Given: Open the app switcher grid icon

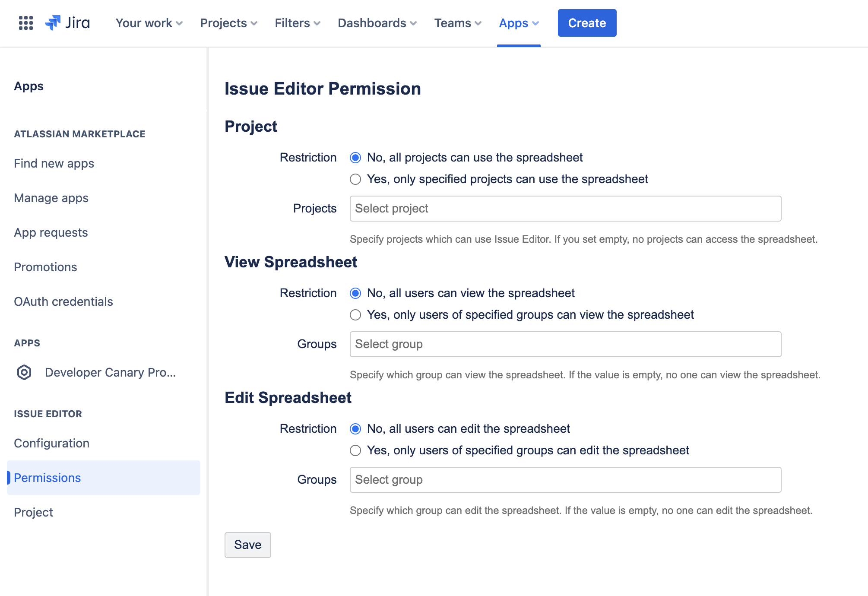Looking at the screenshot, I should pyautogui.click(x=26, y=23).
